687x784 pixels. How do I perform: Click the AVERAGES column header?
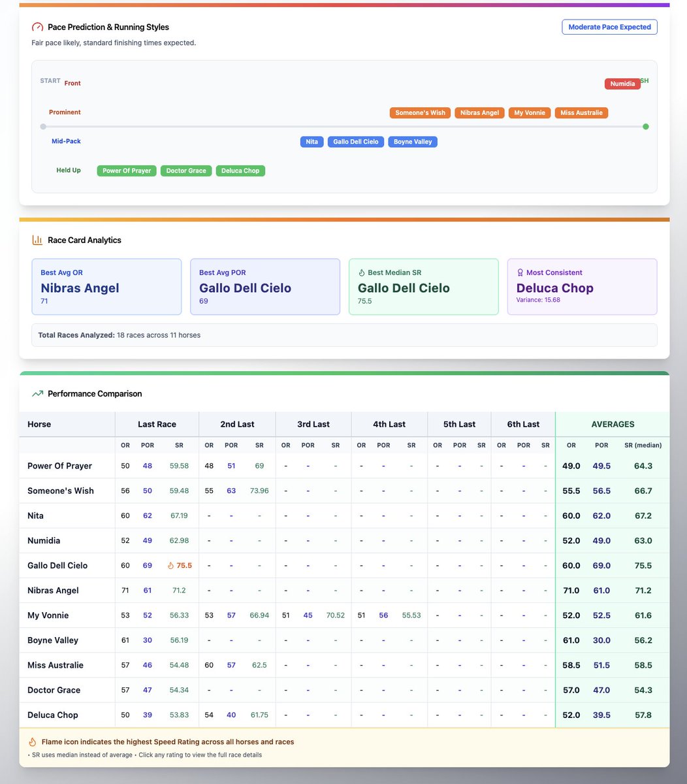pos(613,425)
